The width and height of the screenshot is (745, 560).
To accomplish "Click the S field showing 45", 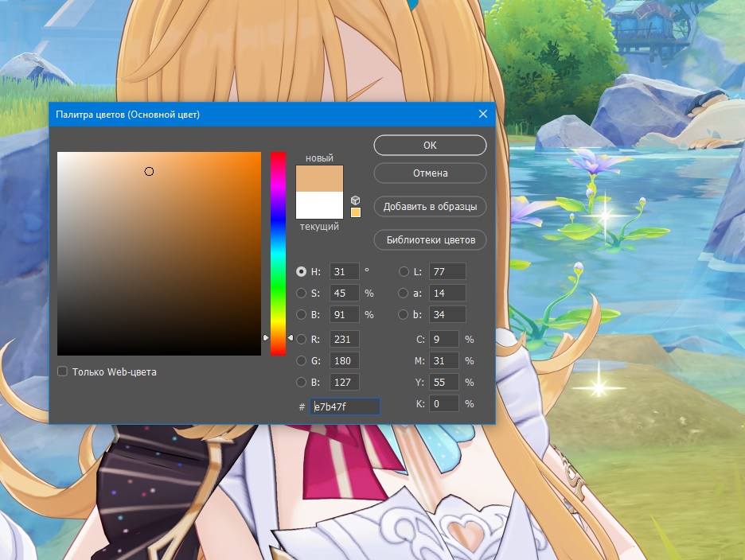I will [x=345, y=293].
